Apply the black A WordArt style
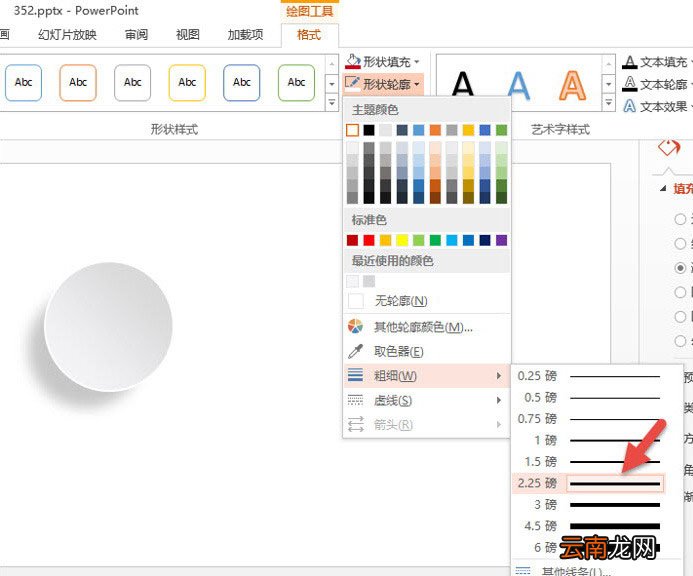The height and width of the screenshot is (576, 693). coord(463,84)
